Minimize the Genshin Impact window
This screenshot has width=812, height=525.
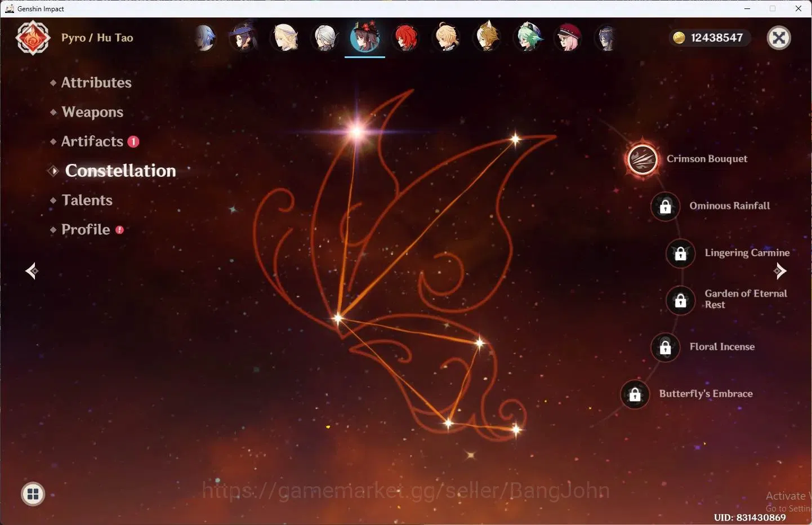coord(747,8)
